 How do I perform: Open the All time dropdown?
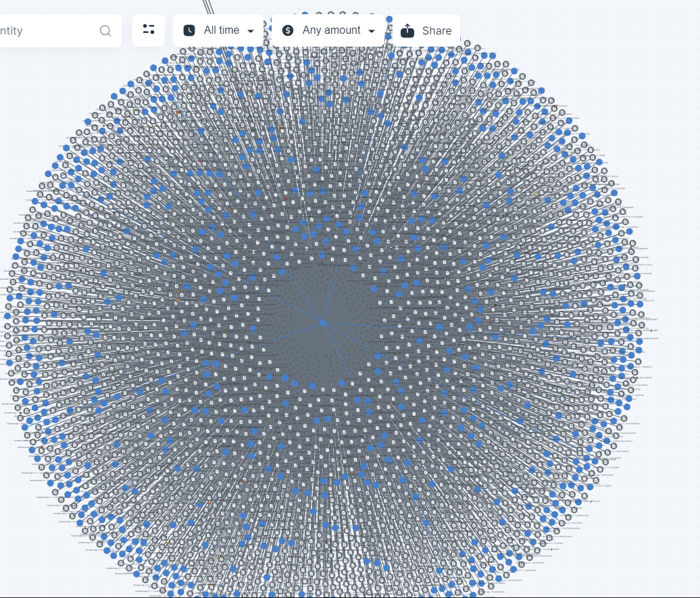click(x=218, y=30)
